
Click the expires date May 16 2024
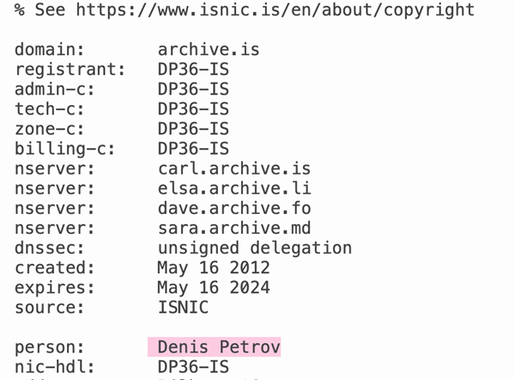coord(214,288)
